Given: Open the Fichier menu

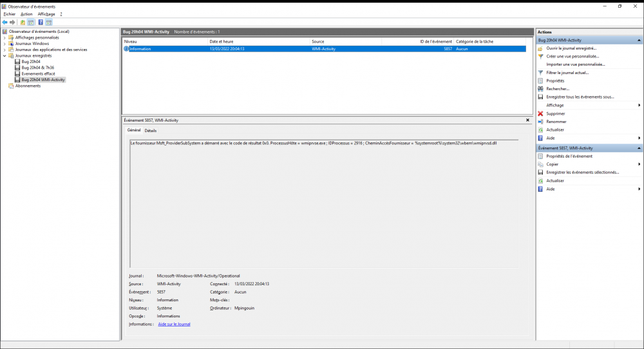Looking at the screenshot, I should [x=9, y=14].
